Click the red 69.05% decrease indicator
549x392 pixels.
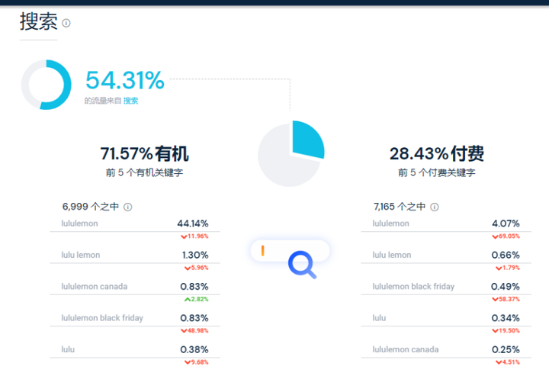[x=506, y=236]
